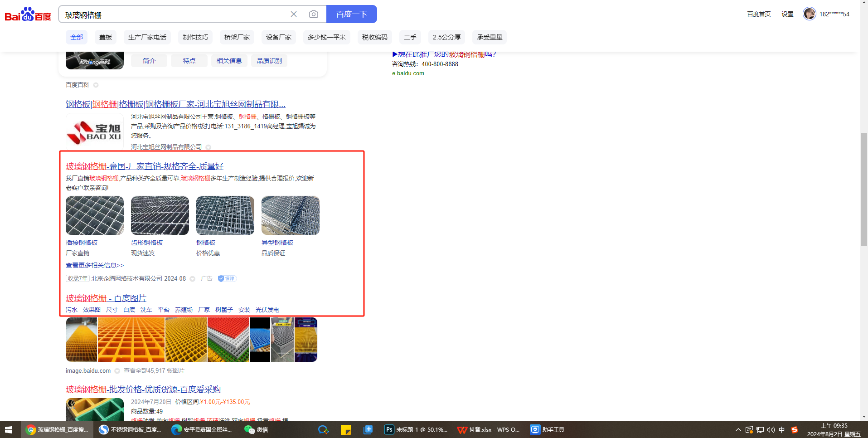Open the Windows Start menu
This screenshot has width=868, height=438.
(x=9, y=429)
